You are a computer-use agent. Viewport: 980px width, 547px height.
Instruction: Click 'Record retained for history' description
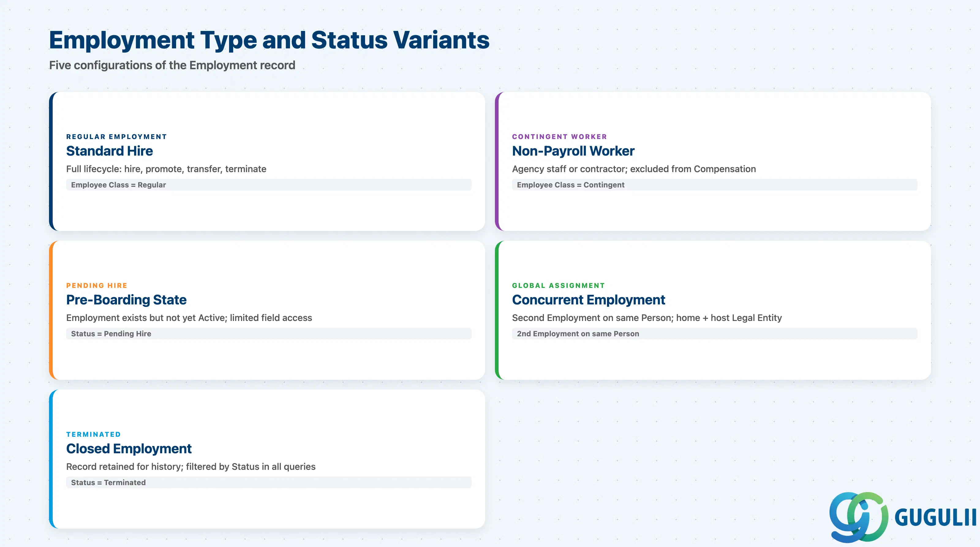(x=190, y=467)
